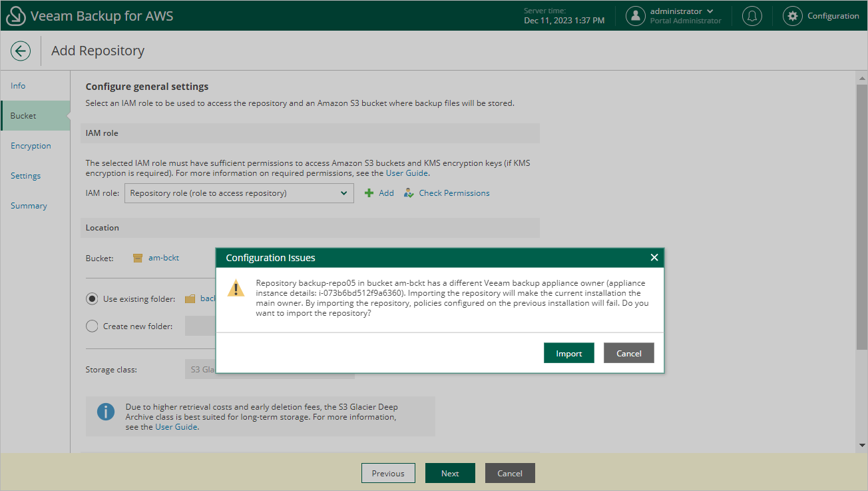
Task: Click Cancel in Configuration Issues dialog
Action: point(629,353)
